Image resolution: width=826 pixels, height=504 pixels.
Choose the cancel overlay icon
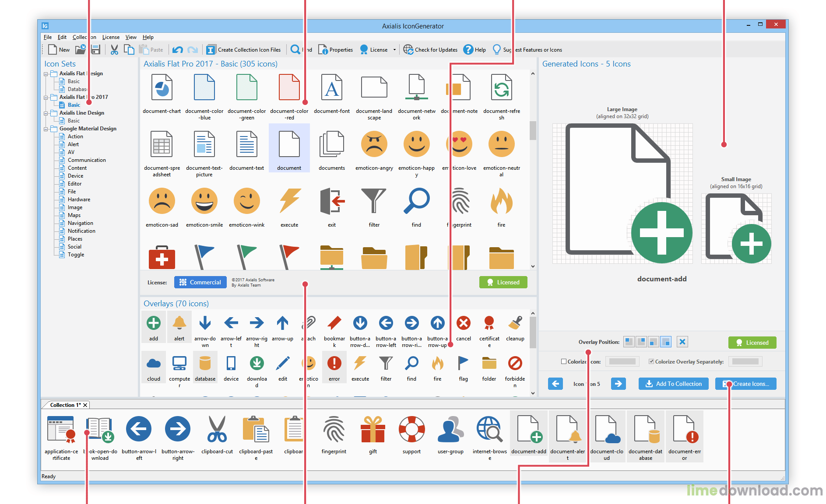click(x=463, y=324)
